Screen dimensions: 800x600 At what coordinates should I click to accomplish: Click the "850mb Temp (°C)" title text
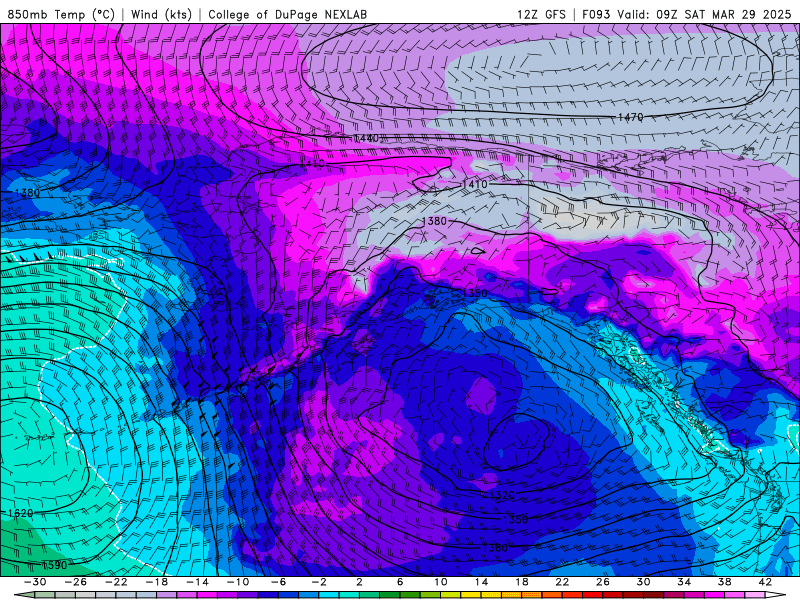[61, 14]
